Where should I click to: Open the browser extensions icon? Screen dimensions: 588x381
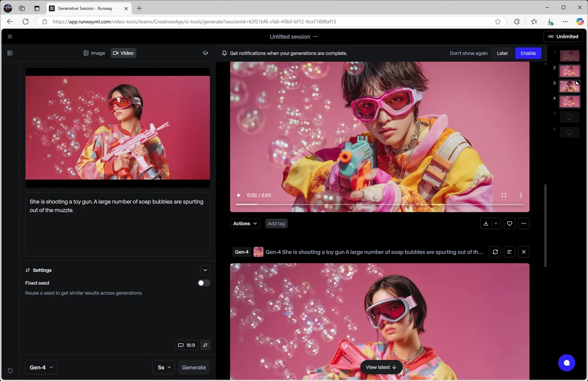[x=517, y=22]
